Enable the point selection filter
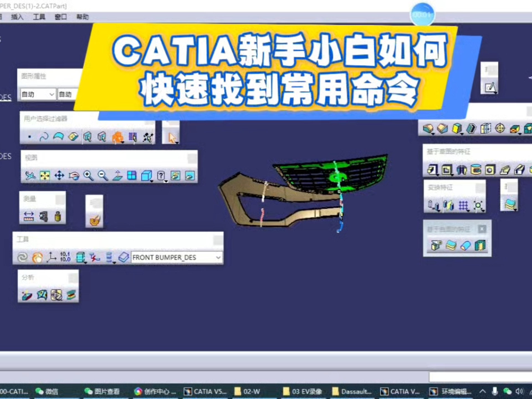 point(29,137)
